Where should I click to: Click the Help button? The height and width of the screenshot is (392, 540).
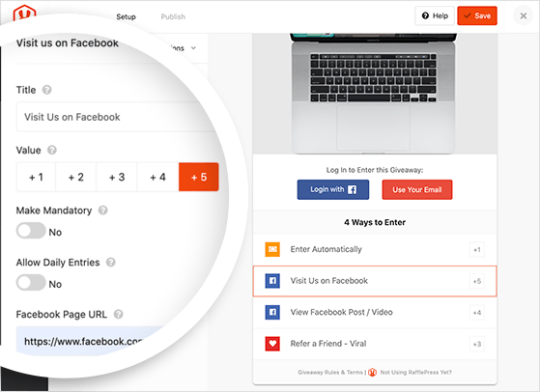pyautogui.click(x=435, y=15)
